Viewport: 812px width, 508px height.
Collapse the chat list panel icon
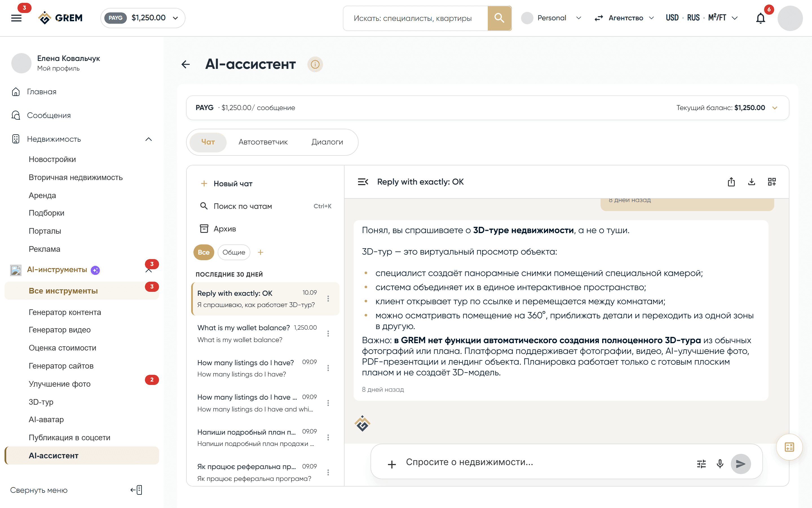(x=363, y=182)
